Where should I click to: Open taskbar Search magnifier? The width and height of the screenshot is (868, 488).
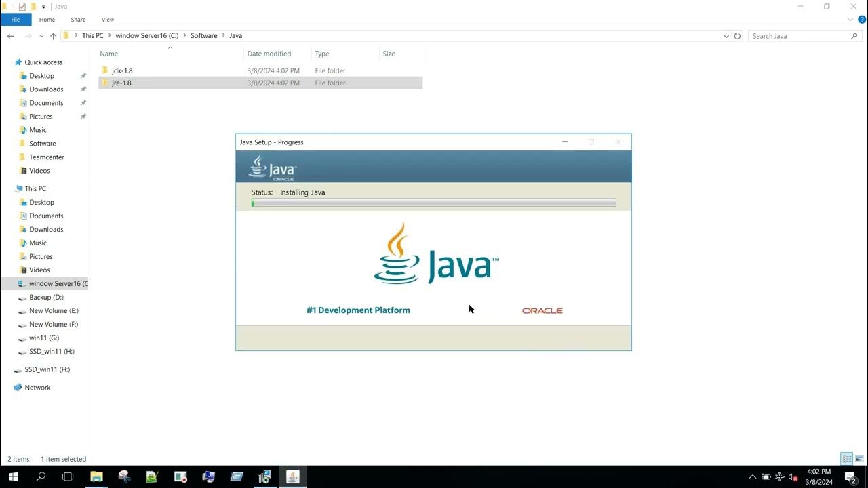click(41, 477)
